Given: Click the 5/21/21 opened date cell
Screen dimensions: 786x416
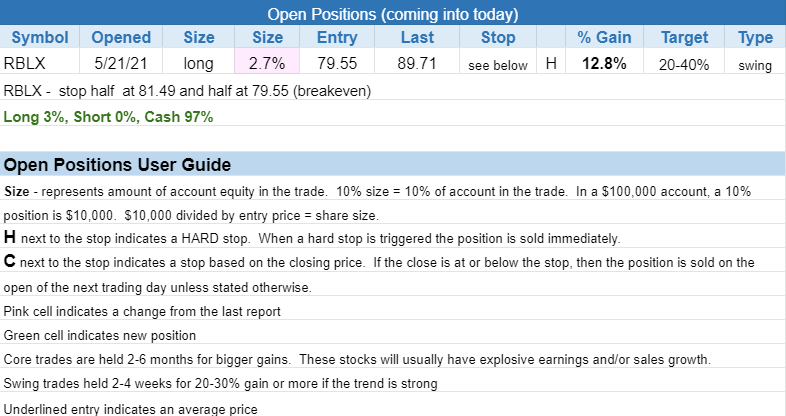Looking at the screenshot, I should [x=121, y=63].
